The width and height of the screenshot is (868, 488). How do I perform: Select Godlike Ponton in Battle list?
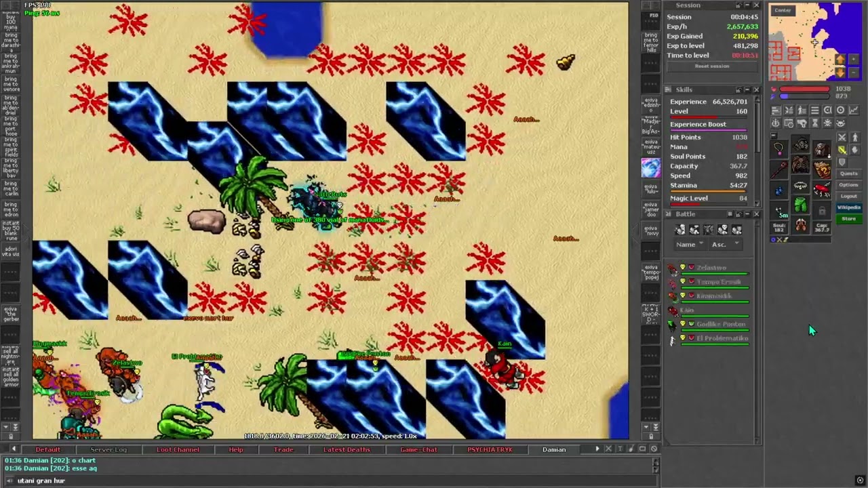710,325
